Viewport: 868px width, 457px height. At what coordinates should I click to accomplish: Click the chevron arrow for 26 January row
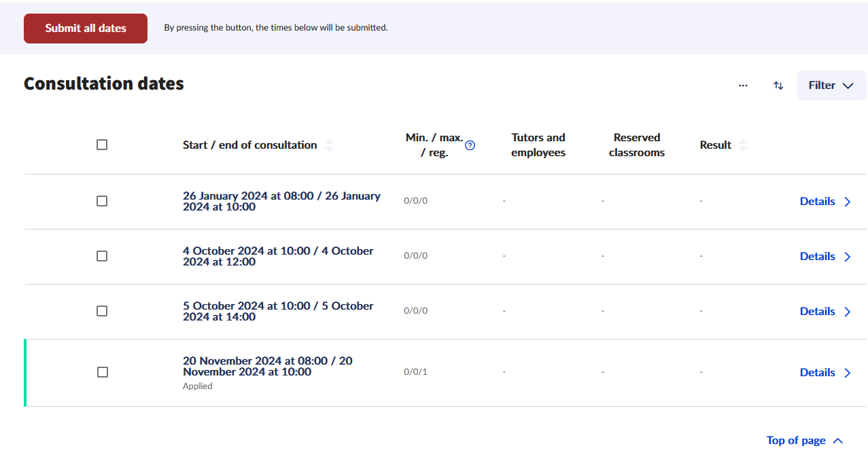tap(848, 202)
